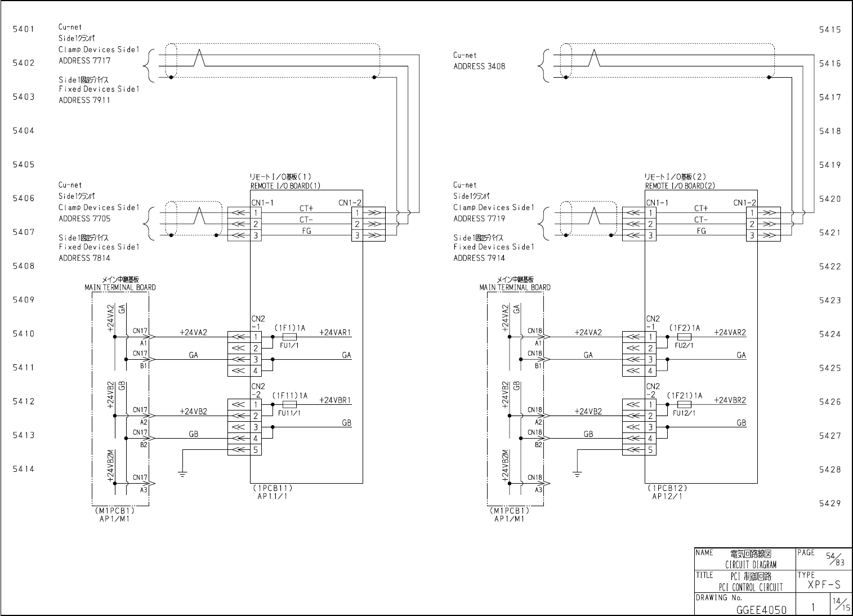Viewport: 853px width, 616px height.
Task: Click the +24VAR2 output label
Action: tap(730, 332)
